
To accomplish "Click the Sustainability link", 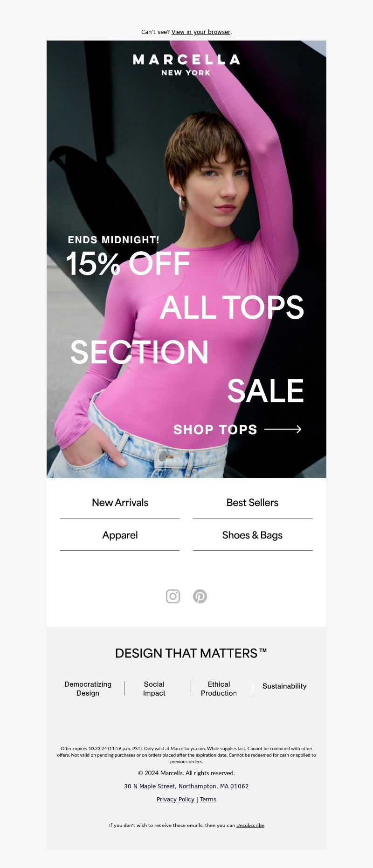I will (x=284, y=686).
